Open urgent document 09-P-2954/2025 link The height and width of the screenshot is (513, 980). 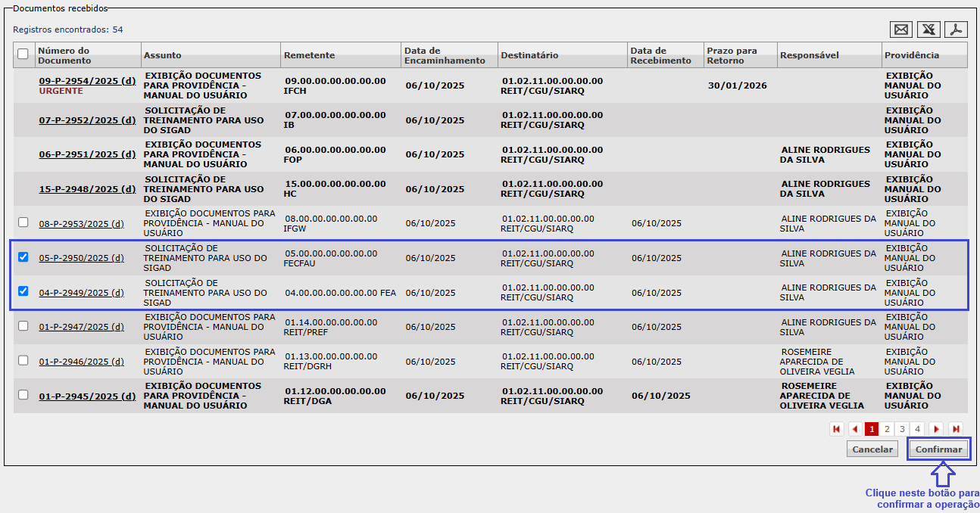point(87,81)
